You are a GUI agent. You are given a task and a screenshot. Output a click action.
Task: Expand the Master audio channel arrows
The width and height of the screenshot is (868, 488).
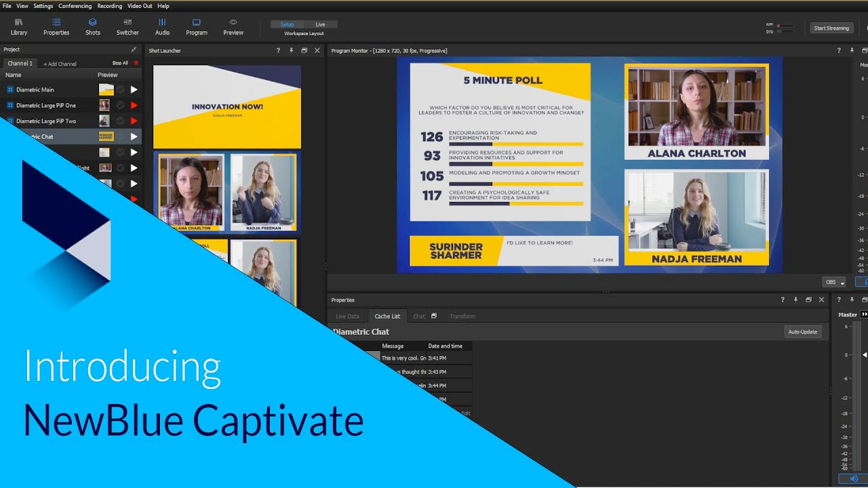coord(864,314)
